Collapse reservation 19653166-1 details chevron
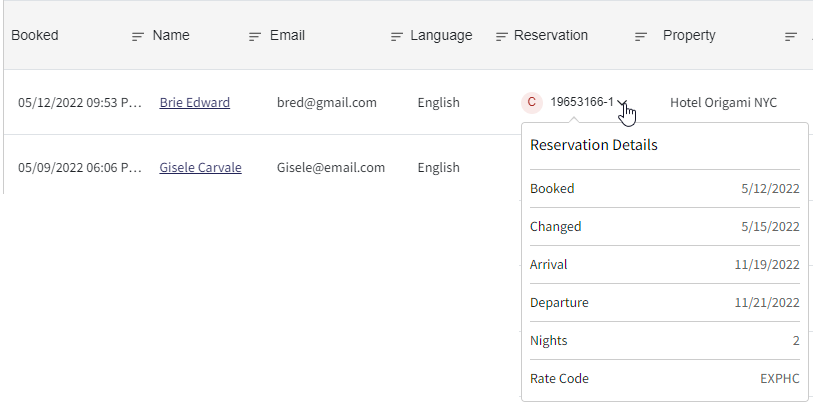 click(x=623, y=102)
